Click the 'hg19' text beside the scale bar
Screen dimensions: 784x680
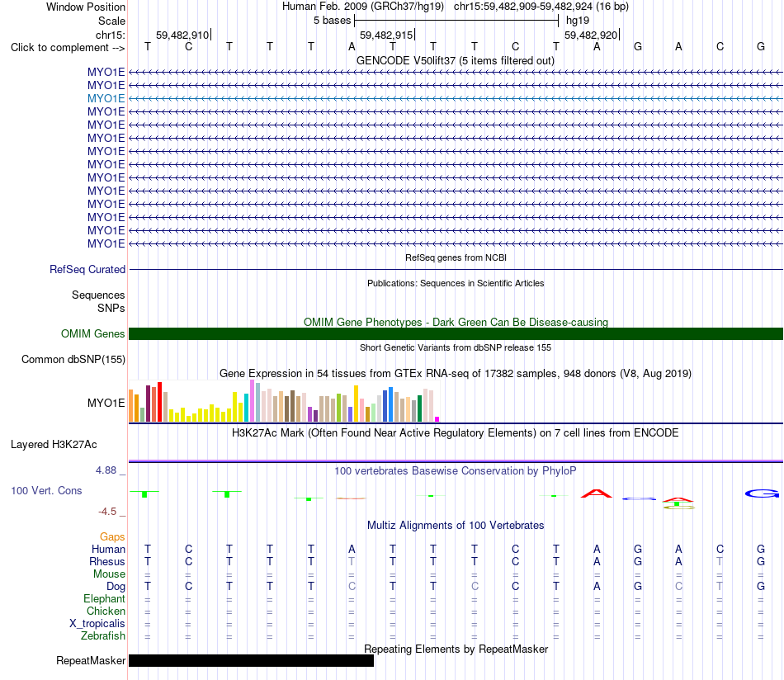[578, 21]
